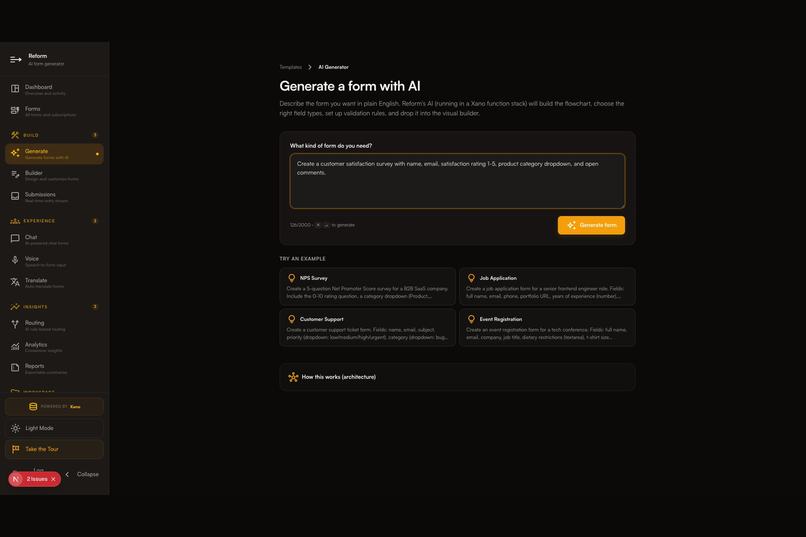The width and height of the screenshot is (806, 537).
Task: Click the sun icon for Light Mode
Action: tap(15, 428)
